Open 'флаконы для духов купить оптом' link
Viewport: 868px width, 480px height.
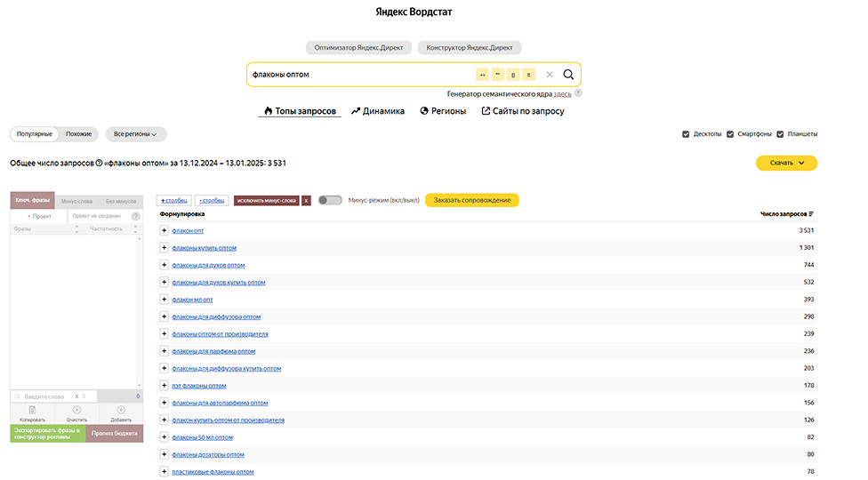point(219,283)
